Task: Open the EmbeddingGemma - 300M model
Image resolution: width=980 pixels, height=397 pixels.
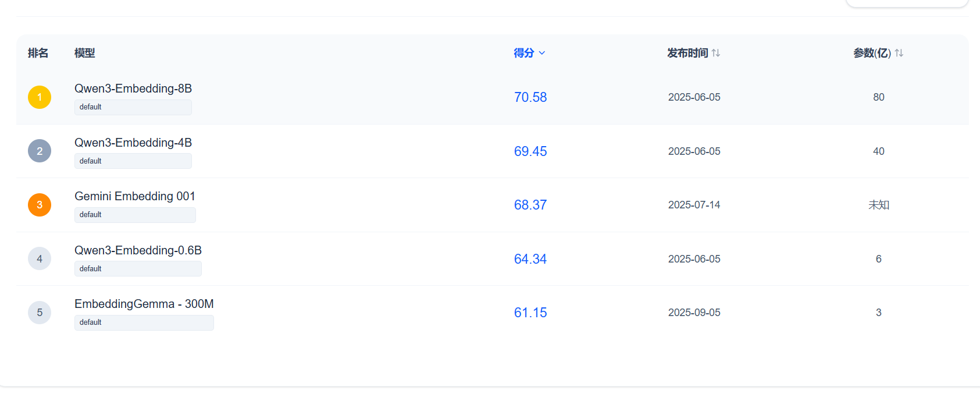Action: click(x=144, y=304)
